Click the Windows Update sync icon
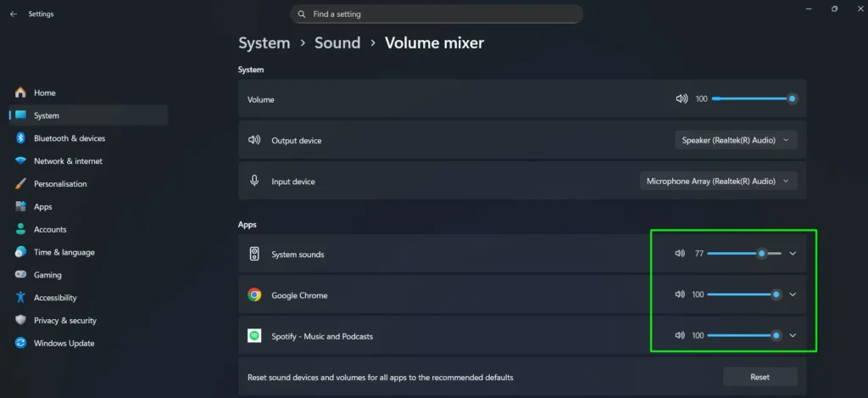Viewport: 868px width, 398px height. (x=20, y=343)
